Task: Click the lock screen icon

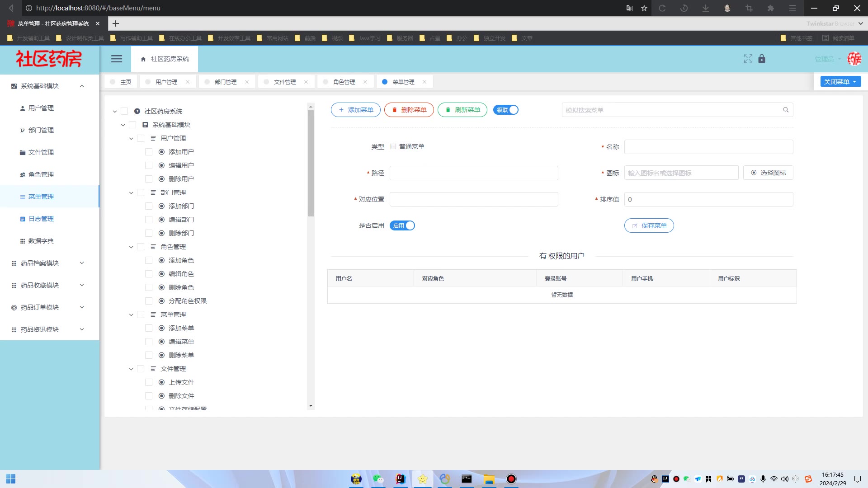Action: pos(762,59)
